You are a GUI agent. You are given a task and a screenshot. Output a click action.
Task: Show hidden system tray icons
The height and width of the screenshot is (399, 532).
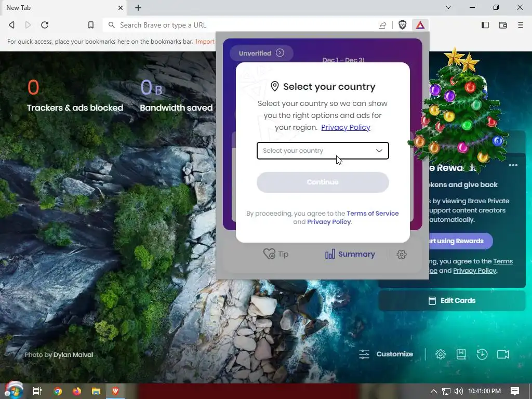coord(434,391)
